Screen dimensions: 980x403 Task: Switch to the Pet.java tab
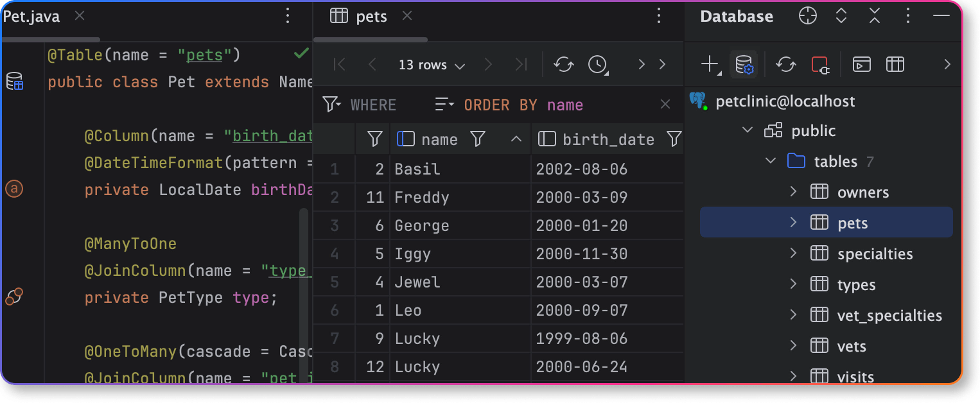click(x=31, y=17)
